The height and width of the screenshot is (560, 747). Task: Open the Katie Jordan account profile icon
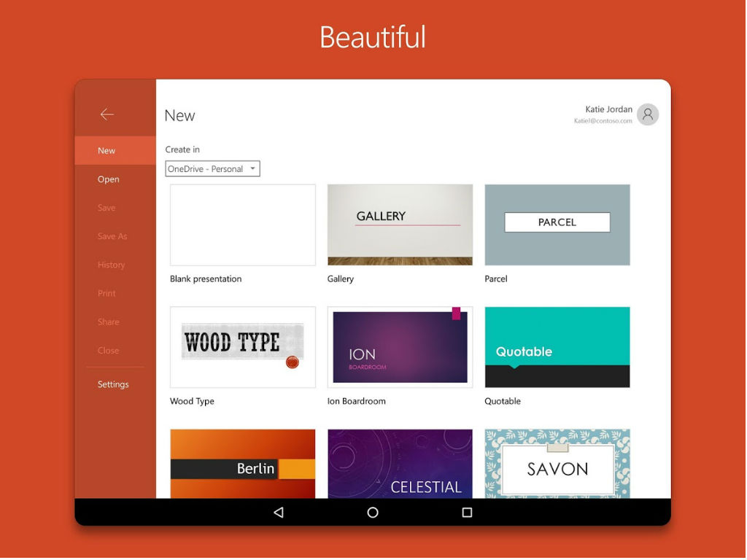647,114
